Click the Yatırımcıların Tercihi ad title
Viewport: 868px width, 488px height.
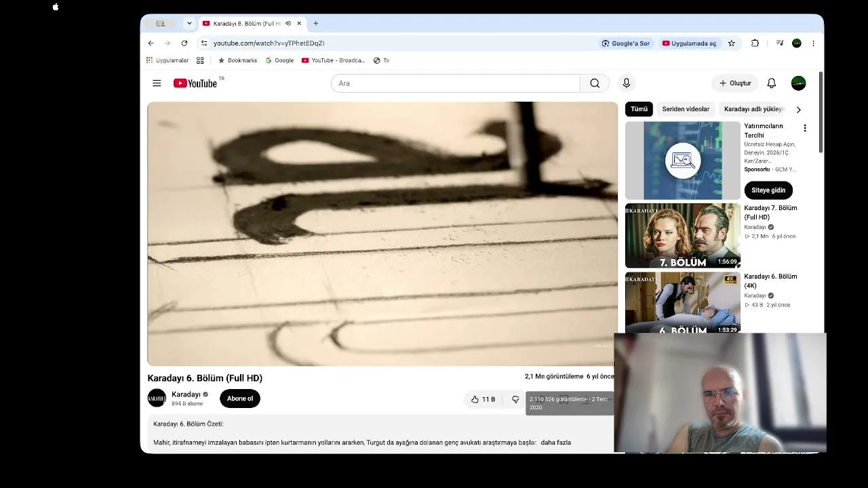tap(764, 131)
